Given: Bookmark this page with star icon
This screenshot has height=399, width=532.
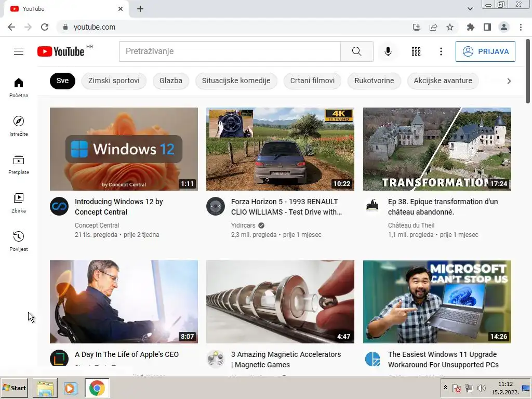Looking at the screenshot, I should (x=450, y=27).
